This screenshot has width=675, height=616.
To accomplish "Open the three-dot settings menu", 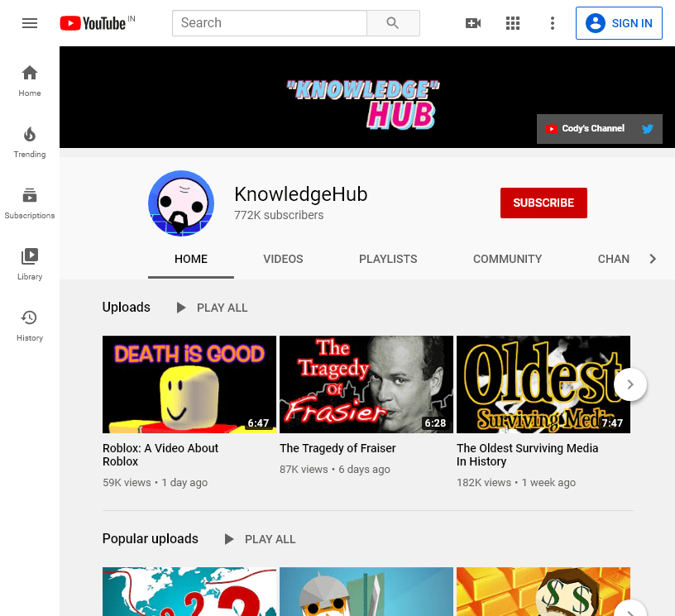I will pyautogui.click(x=553, y=23).
